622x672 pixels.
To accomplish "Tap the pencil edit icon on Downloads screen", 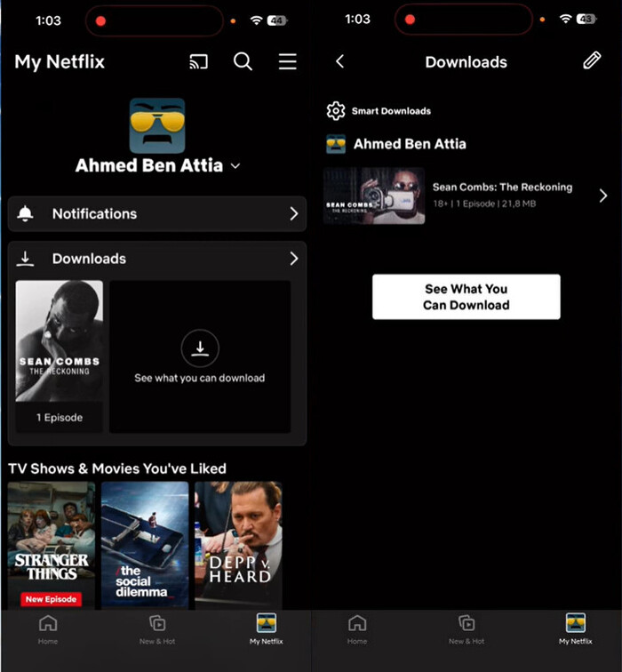I will (x=592, y=60).
